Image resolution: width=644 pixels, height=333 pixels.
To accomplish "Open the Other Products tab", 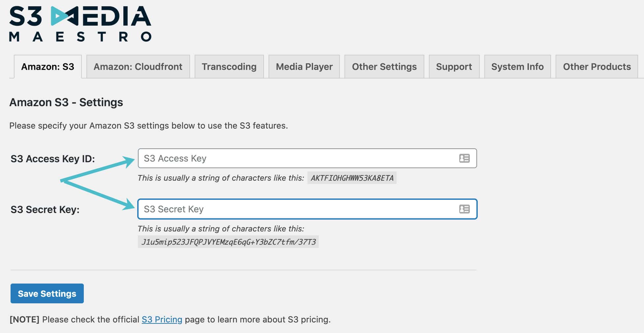I will (597, 67).
